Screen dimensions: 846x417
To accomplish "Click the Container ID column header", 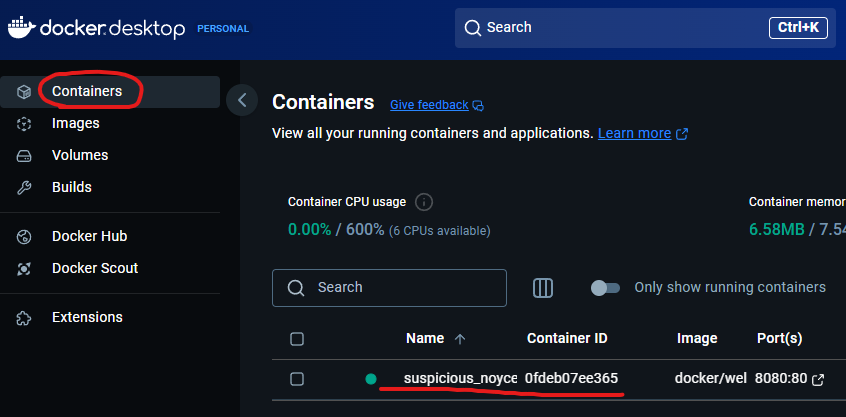I will 567,339.
